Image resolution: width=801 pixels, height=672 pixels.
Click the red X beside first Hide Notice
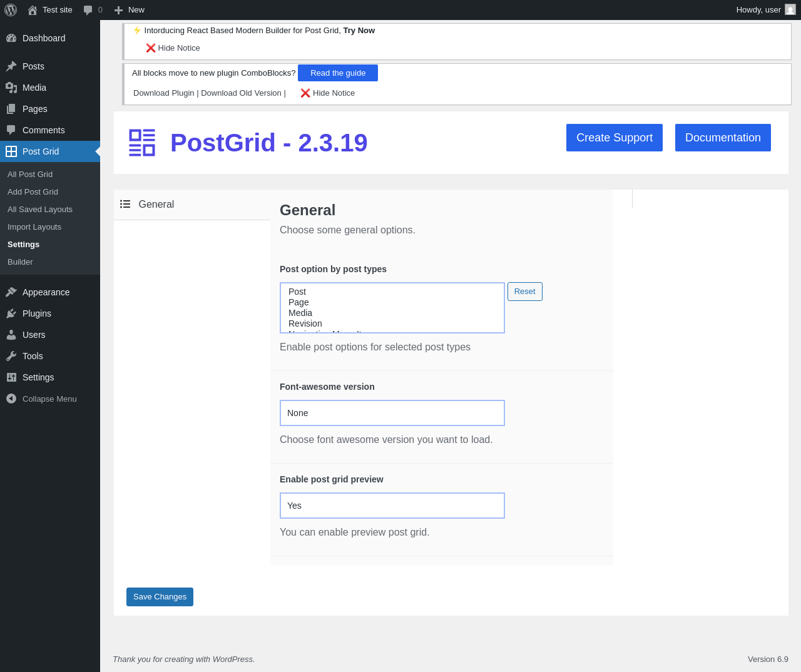pos(151,48)
